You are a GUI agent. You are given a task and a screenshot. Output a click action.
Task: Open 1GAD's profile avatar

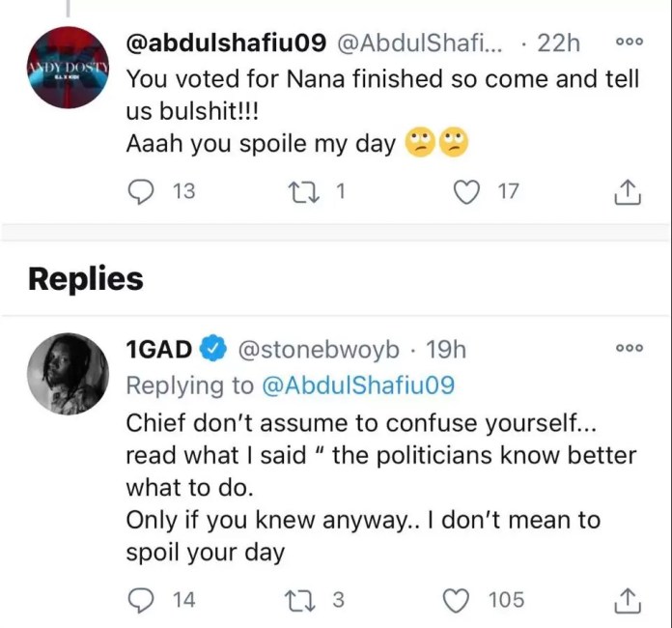pyautogui.click(x=69, y=374)
